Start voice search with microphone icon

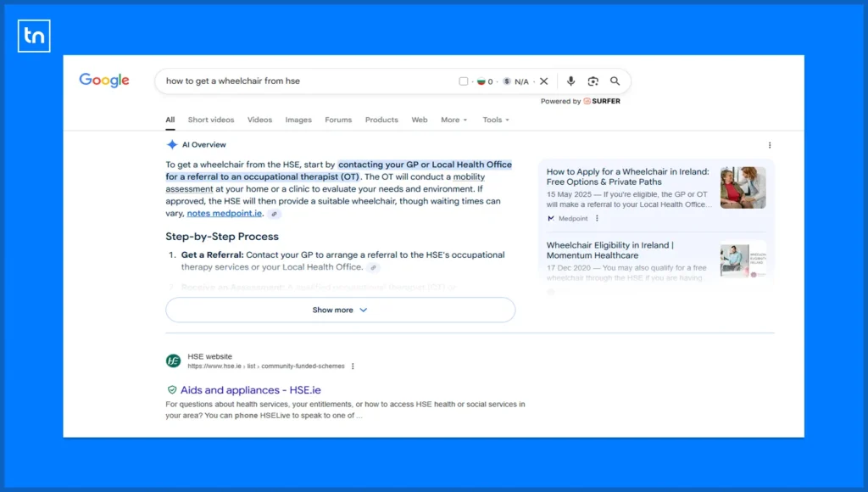570,81
